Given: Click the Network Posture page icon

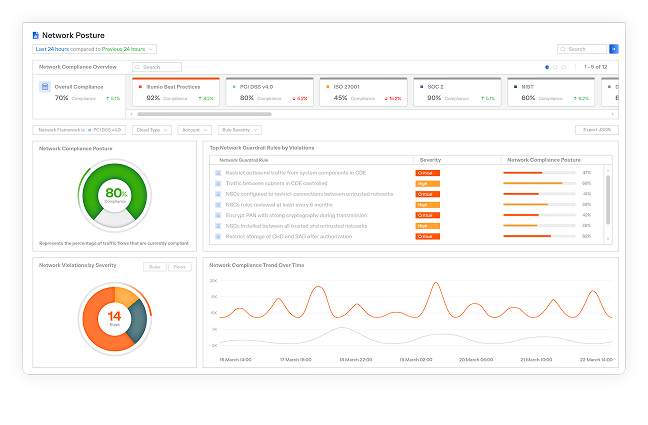Looking at the screenshot, I should [x=36, y=36].
